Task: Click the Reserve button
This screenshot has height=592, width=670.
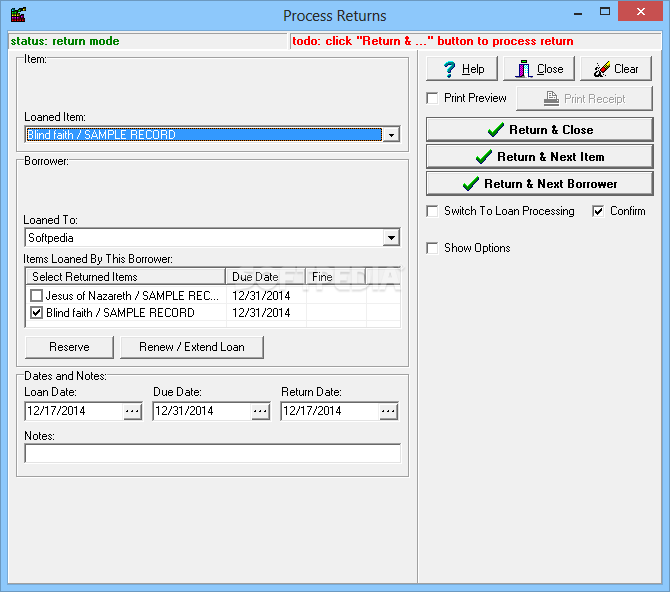Action: coord(69,347)
